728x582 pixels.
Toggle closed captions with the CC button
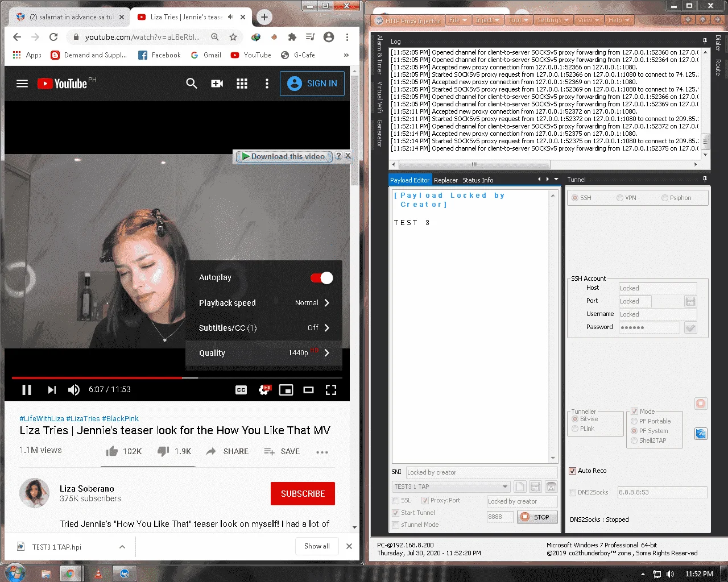(x=241, y=390)
